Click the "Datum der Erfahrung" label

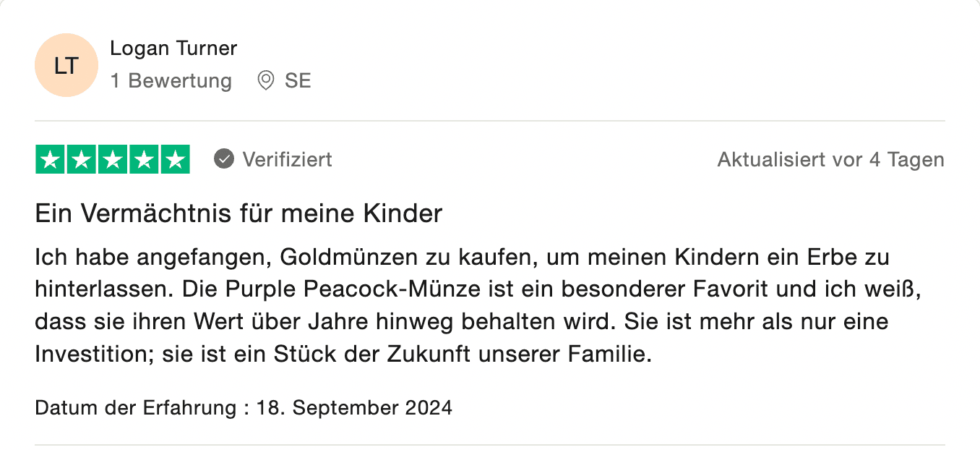click(x=135, y=407)
